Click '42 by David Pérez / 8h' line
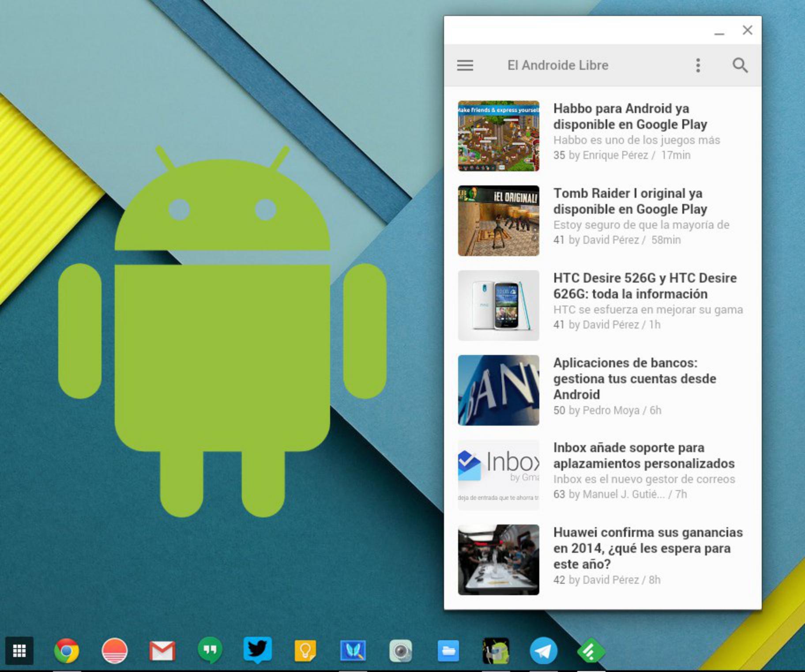 click(x=607, y=580)
